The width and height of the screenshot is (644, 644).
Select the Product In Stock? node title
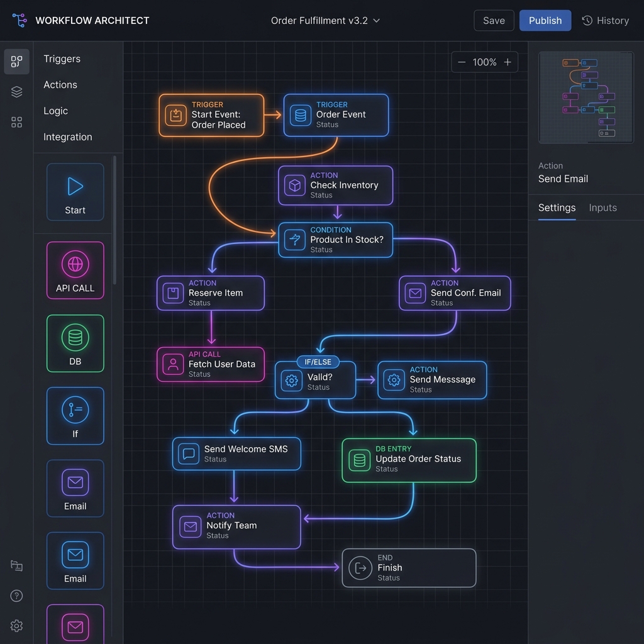tap(347, 240)
